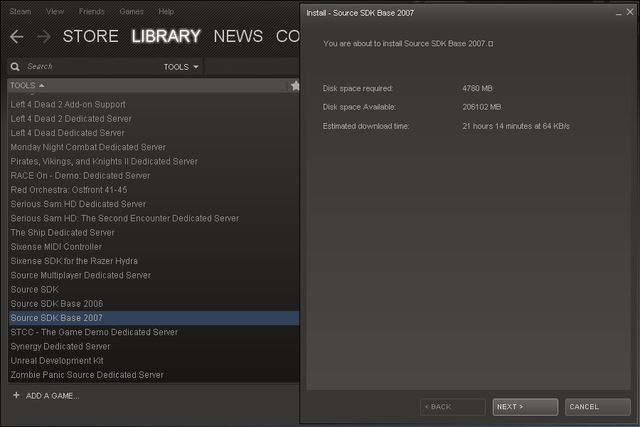Click the CANCEL button in install dialog
The image size is (640, 427).
(x=598, y=407)
